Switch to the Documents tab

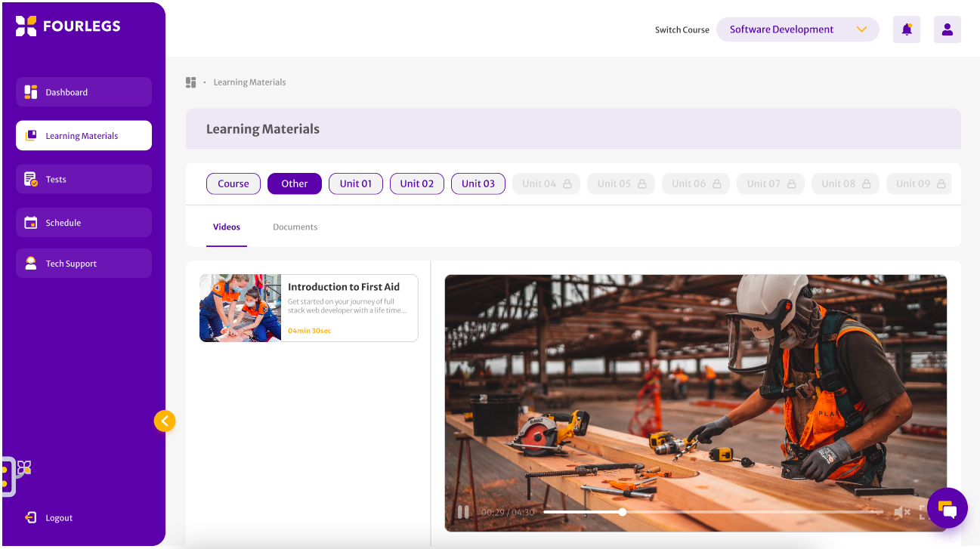295,227
